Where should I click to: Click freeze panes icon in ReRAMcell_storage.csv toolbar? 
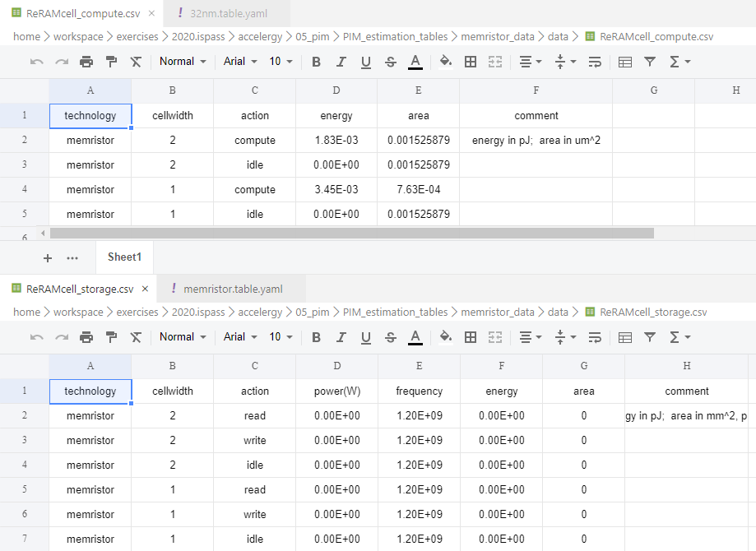[x=625, y=337]
